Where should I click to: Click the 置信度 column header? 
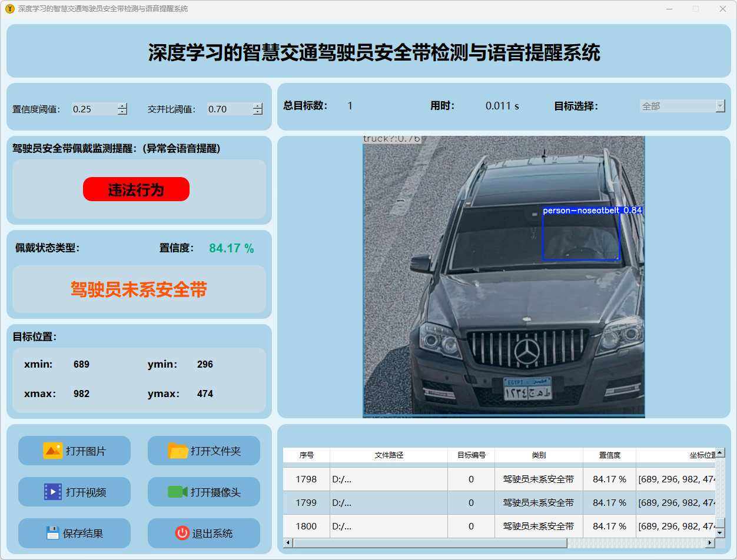(609, 455)
